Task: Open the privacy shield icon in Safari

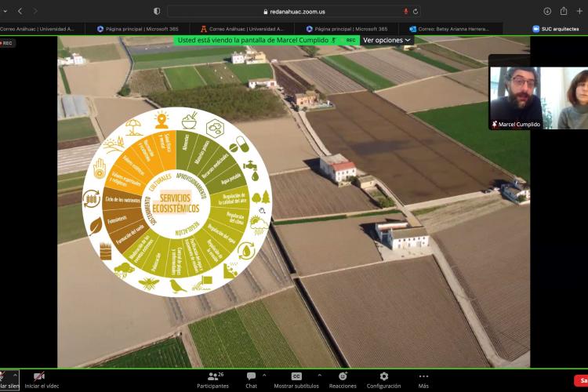Action: 157,11
